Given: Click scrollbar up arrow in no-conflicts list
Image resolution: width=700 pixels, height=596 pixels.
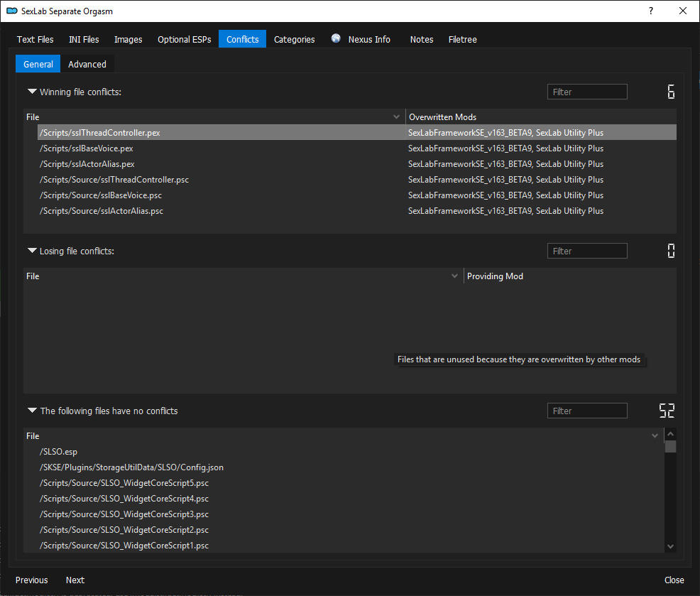Looking at the screenshot, I should 670,434.
